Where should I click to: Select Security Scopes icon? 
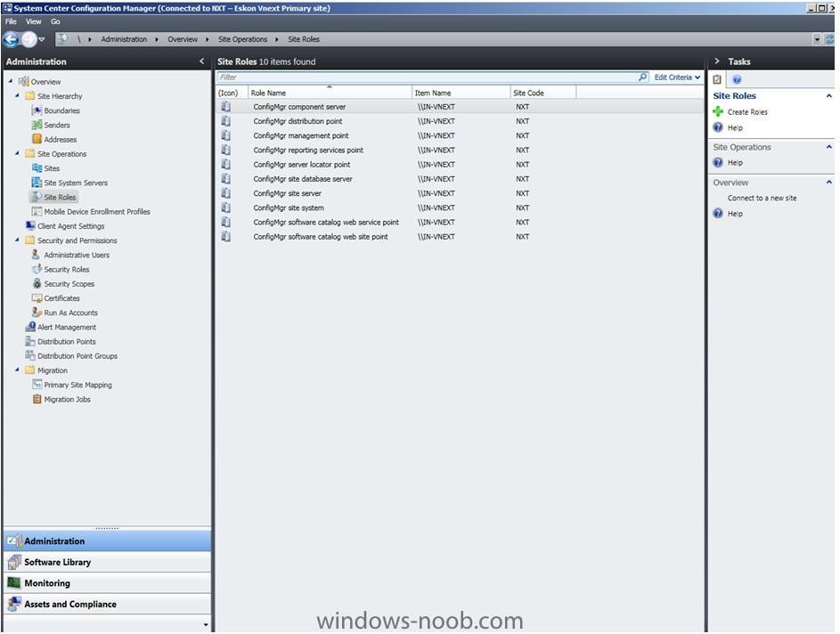(x=37, y=284)
